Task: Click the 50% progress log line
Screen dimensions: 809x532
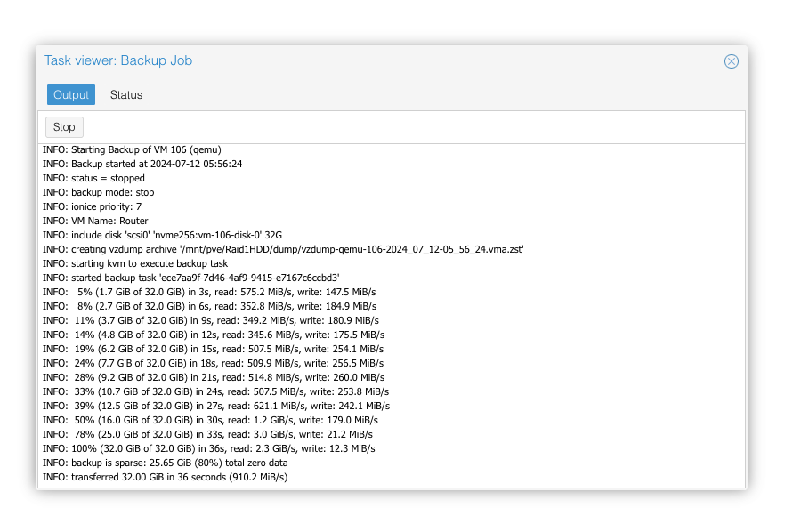Action: tap(211, 420)
